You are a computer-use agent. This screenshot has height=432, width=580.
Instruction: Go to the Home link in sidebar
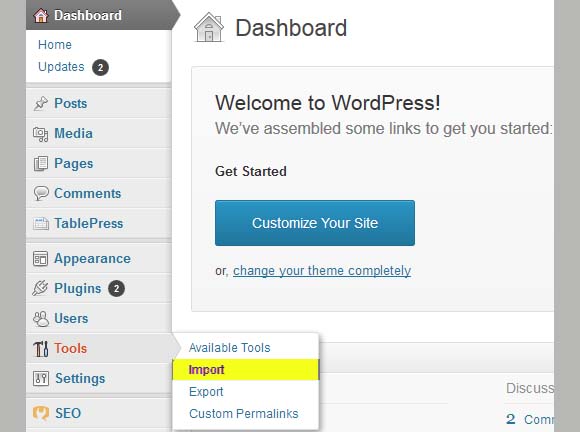pos(55,45)
